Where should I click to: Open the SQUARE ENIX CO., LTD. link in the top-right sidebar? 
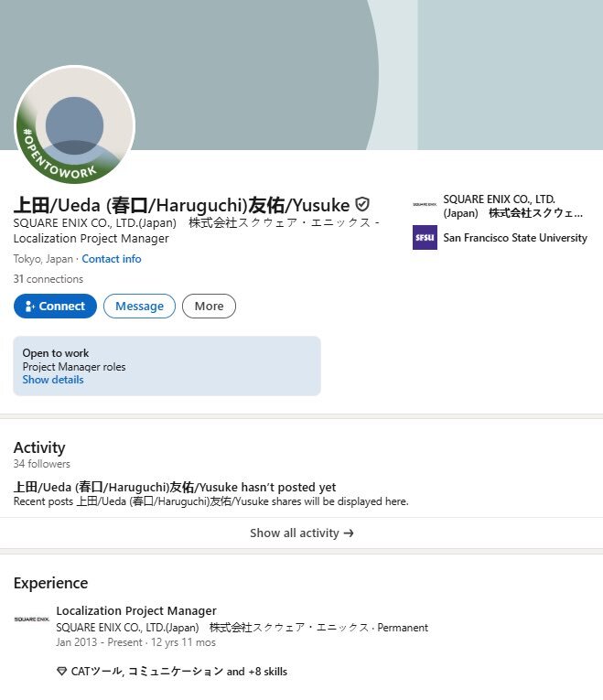(512, 206)
